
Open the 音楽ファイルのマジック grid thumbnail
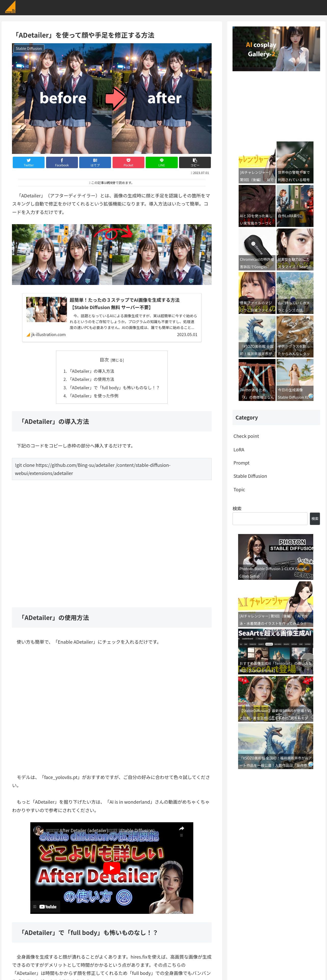click(x=257, y=293)
